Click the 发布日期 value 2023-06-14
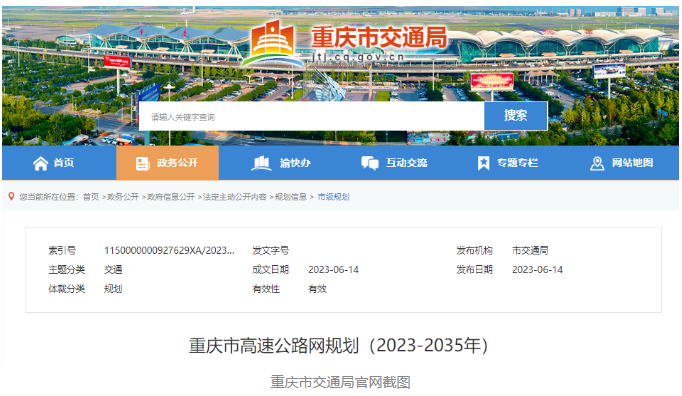682x396 pixels. [x=538, y=269]
